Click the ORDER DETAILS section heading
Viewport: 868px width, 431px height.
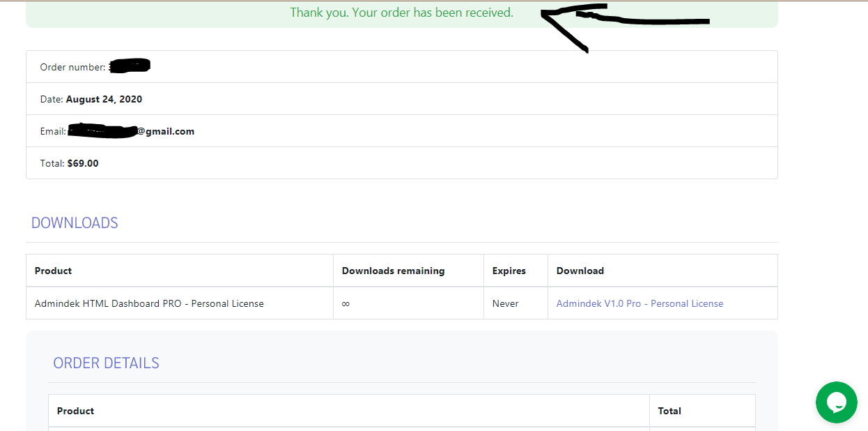tap(106, 363)
